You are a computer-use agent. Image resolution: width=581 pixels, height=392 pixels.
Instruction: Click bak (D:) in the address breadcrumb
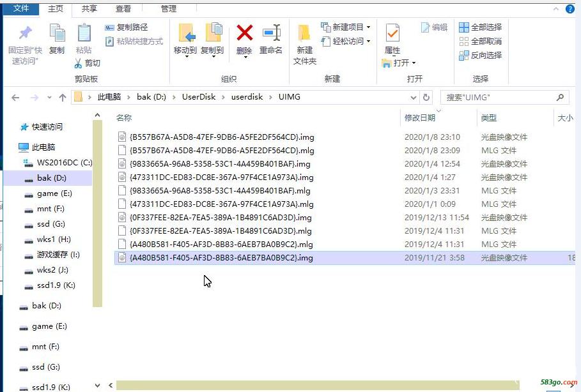click(x=151, y=97)
